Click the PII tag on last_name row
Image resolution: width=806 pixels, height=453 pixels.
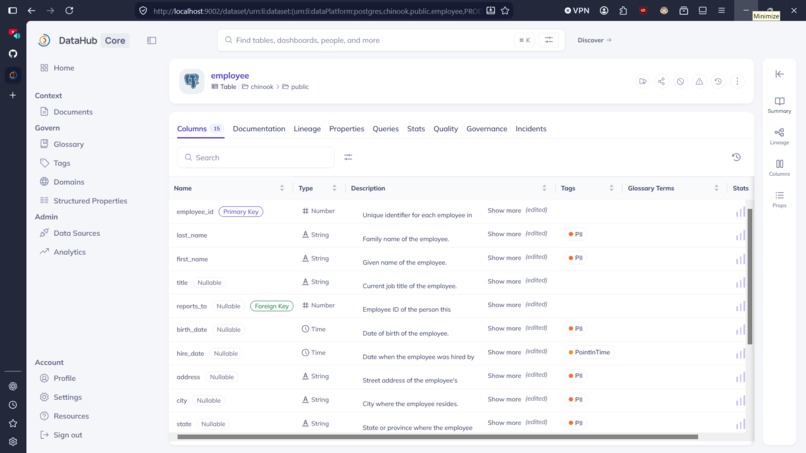tap(575, 234)
